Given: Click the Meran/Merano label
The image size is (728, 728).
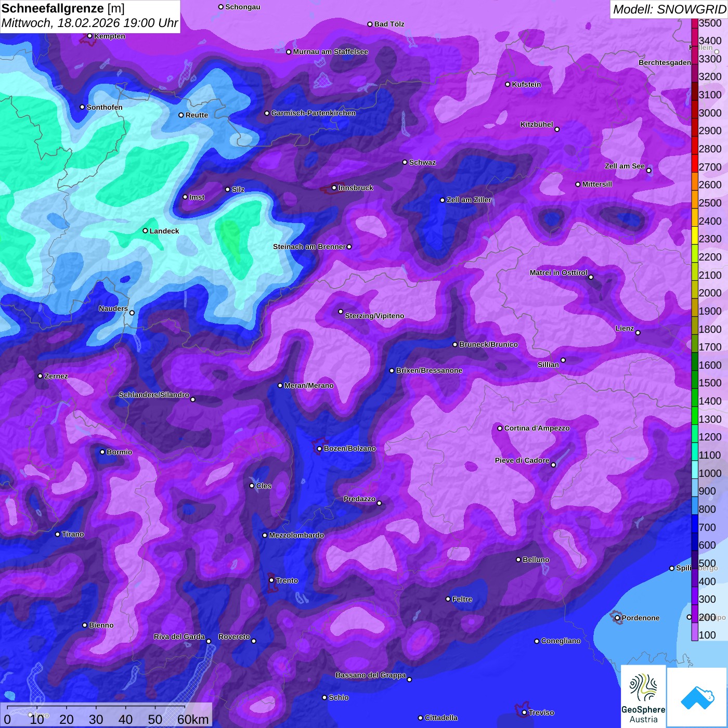Looking at the screenshot, I should click(309, 385).
